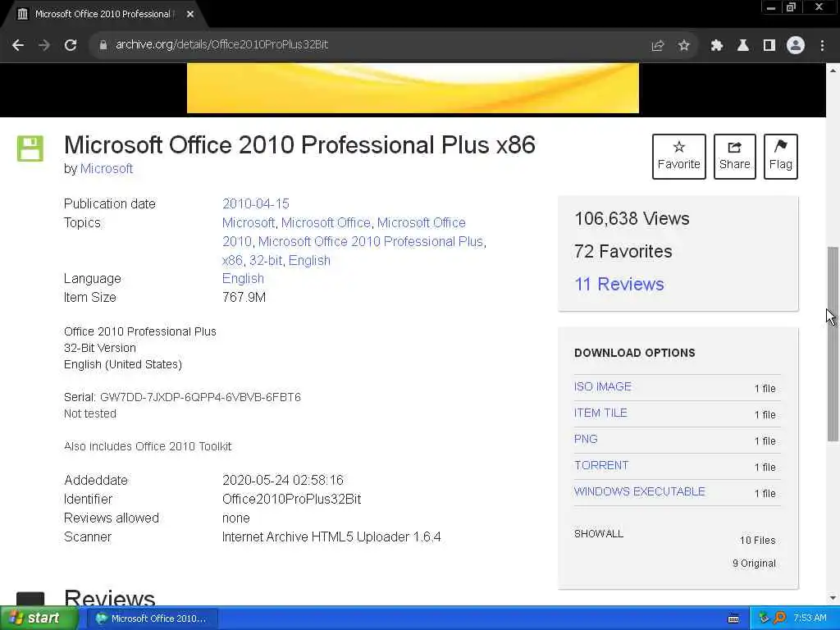This screenshot has width=840, height=630.
Task: Open the 11 Reviews link
Action: click(619, 284)
